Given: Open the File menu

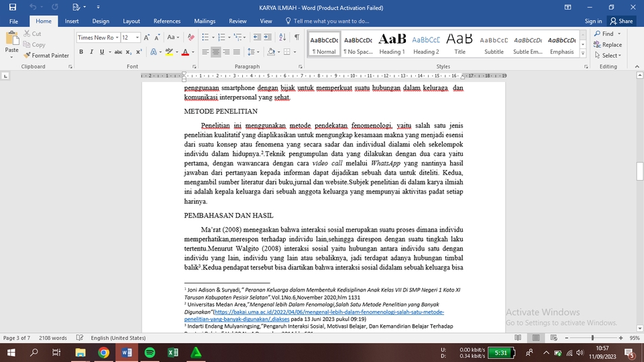Looking at the screenshot, I should pyautogui.click(x=13, y=21).
